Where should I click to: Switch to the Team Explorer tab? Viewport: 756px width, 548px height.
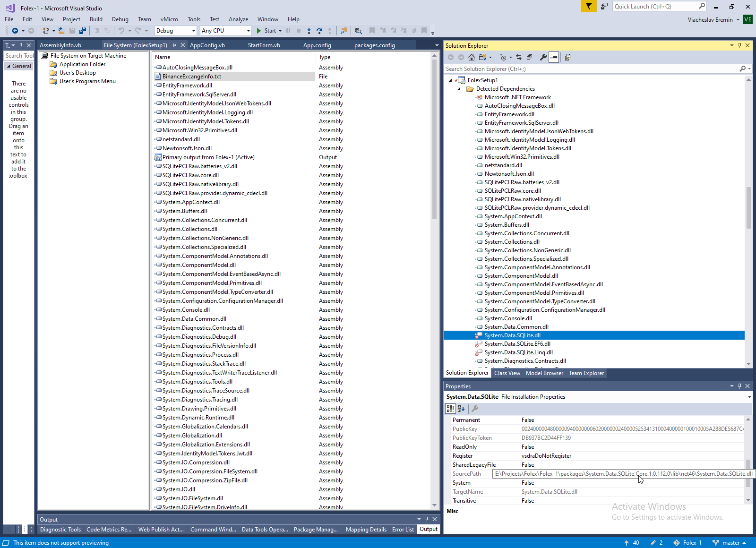(586, 373)
